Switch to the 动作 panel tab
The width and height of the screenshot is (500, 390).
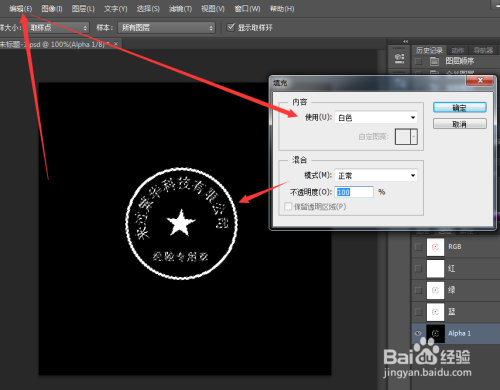coord(458,50)
